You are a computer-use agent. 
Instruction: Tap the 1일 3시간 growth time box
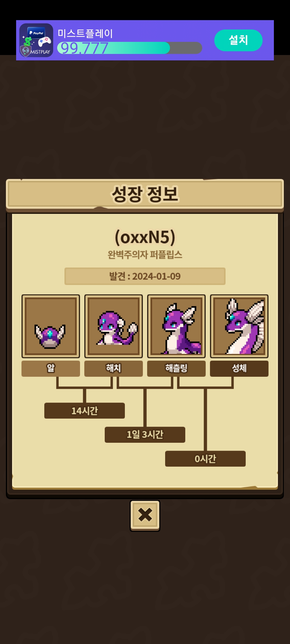tap(145, 435)
